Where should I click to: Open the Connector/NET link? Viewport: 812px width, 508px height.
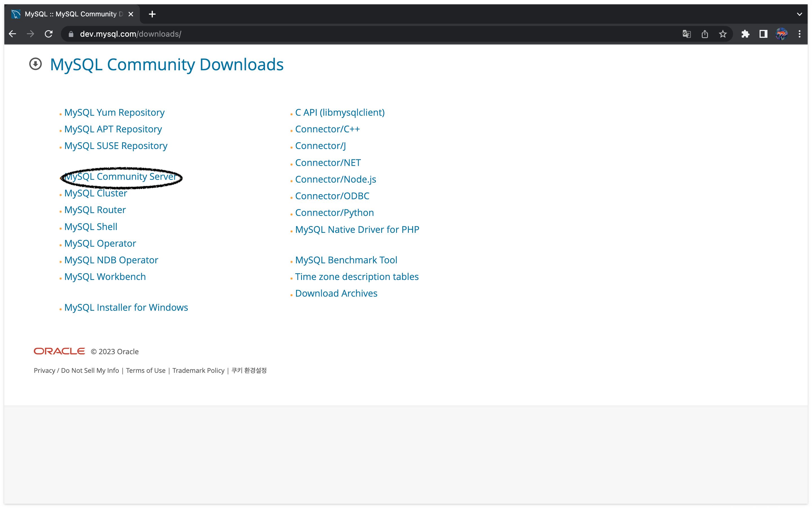[328, 163]
